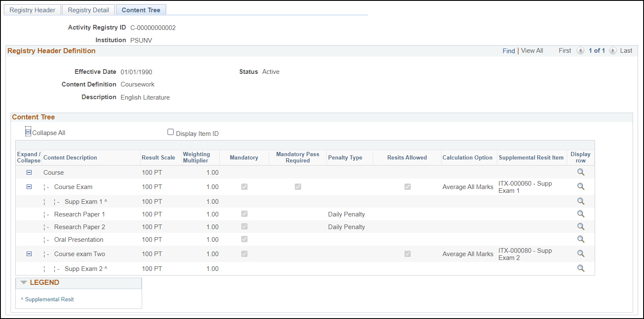
Task: Click Average All Marks for Course Exam
Action: [x=468, y=187]
